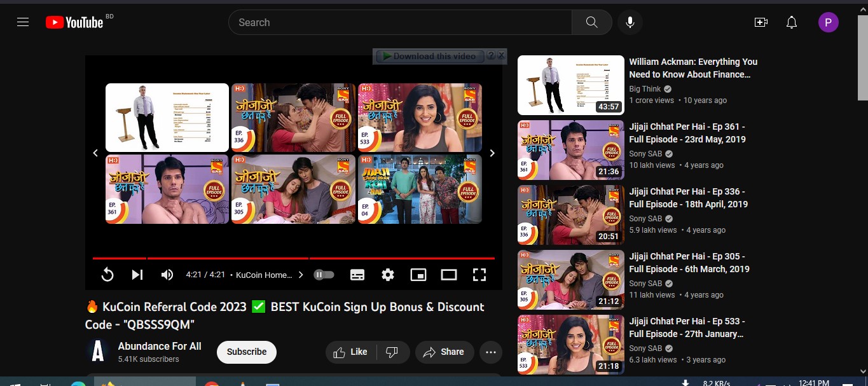Open sidebar Ep 533 thumbnail 21:18

[571, 345]
